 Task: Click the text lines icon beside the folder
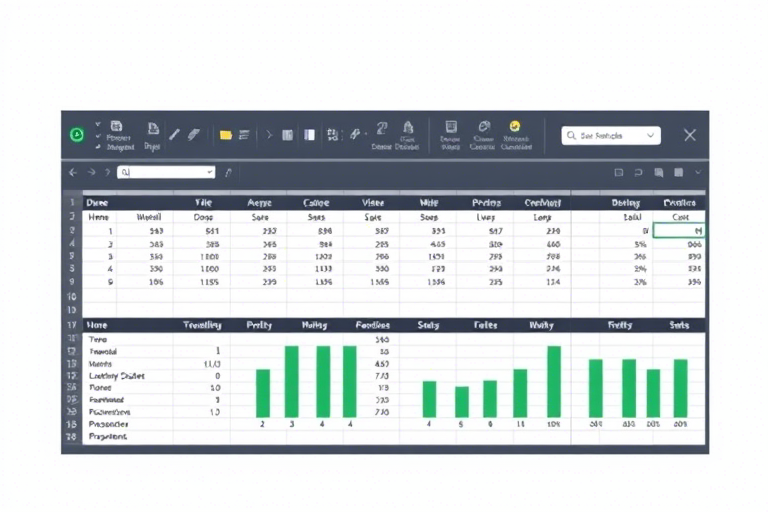point(244,135)
